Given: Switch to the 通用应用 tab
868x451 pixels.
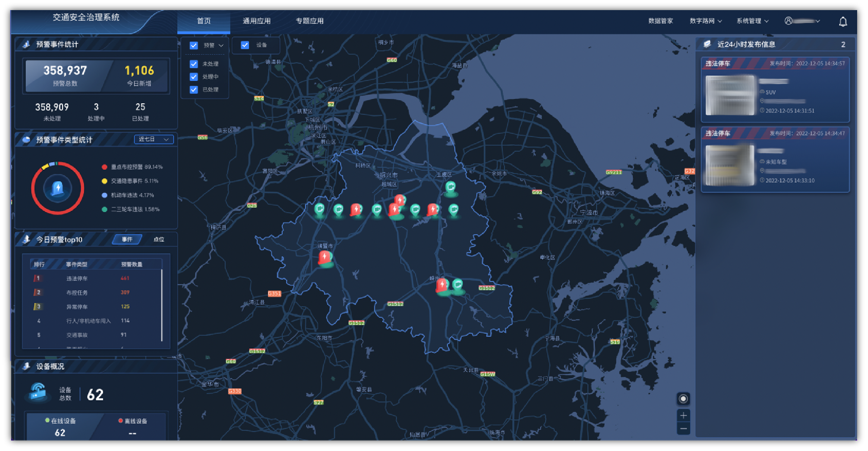Looking at the screenshot, I should [256, 21].
